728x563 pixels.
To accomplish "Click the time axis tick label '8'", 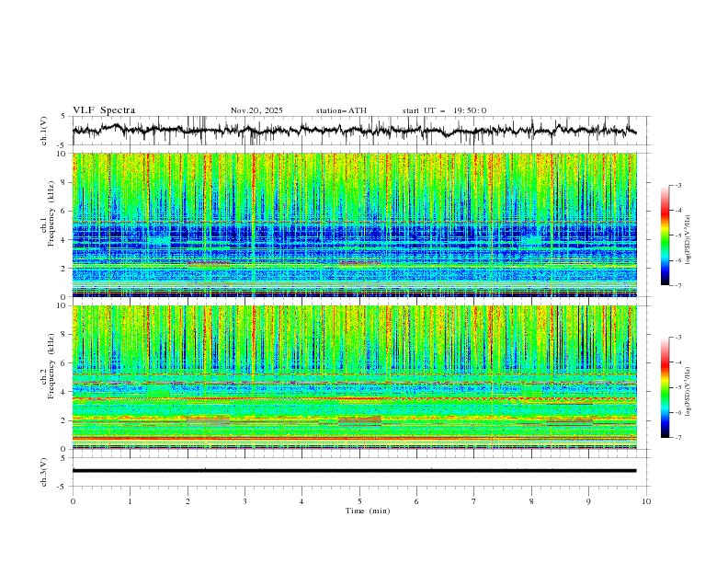I will (x=531, y=501).
